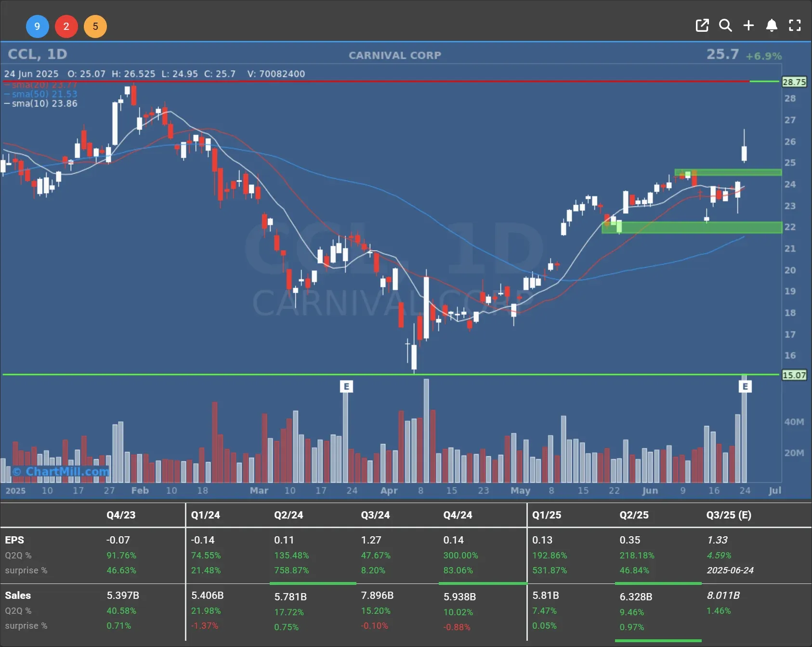Click EPS value -0.07
812x647 pixels.
pos(118,540)
